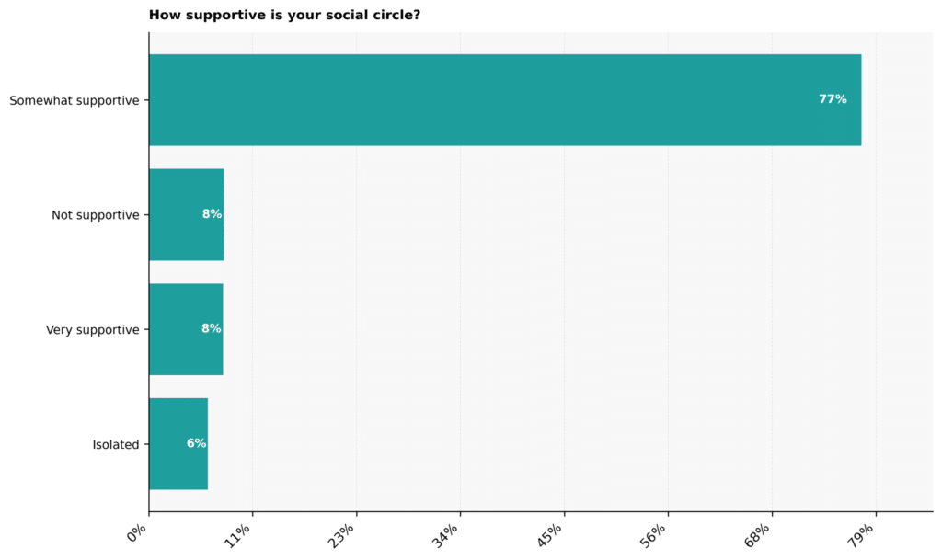Click the 6% value label
The height and width of the screenshot is (560, 942).
click(197, 443)
